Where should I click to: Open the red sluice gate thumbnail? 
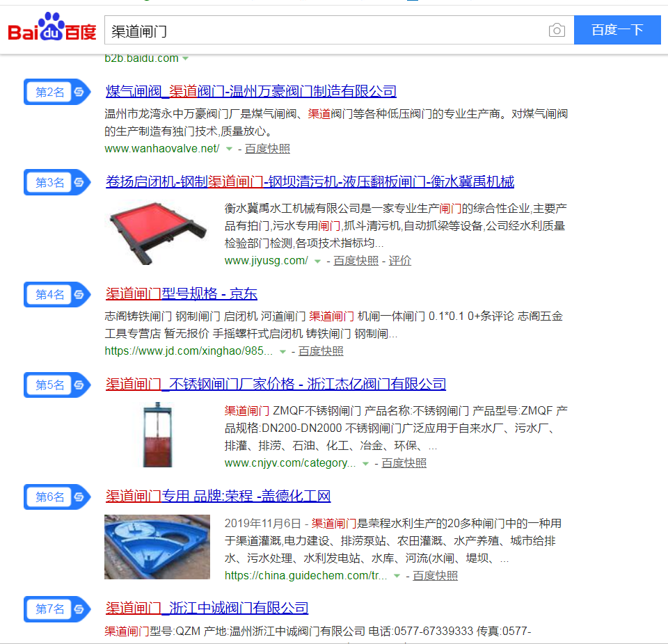click(x=157, y=234)
